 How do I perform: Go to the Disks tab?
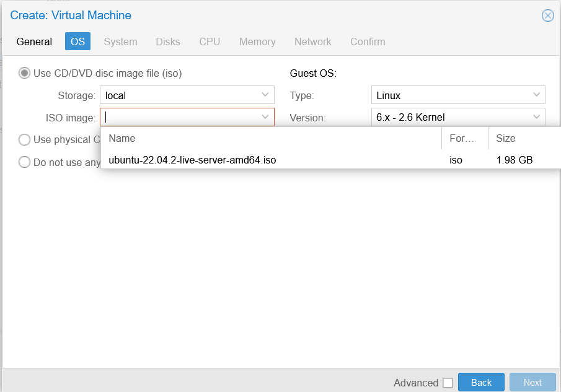168,41
